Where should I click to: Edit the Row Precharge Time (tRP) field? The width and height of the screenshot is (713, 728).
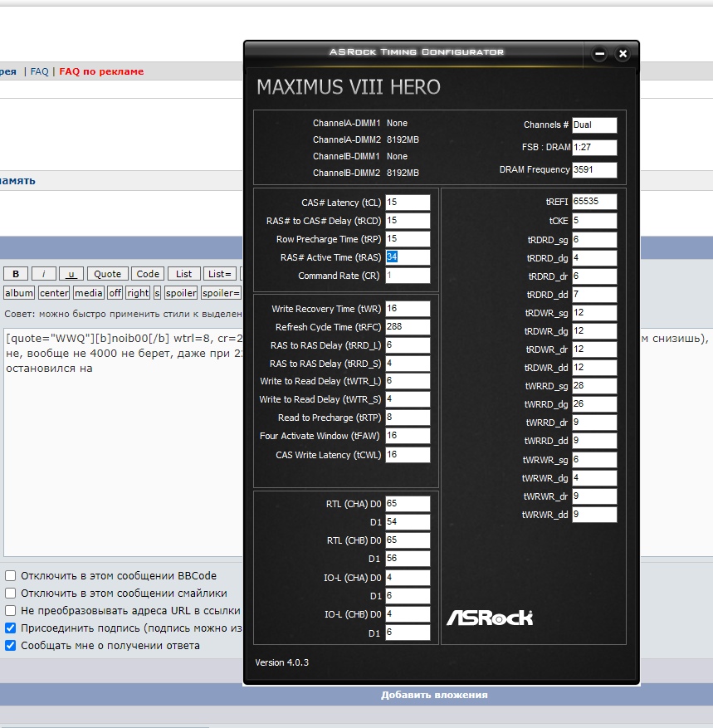click(408, 238)
